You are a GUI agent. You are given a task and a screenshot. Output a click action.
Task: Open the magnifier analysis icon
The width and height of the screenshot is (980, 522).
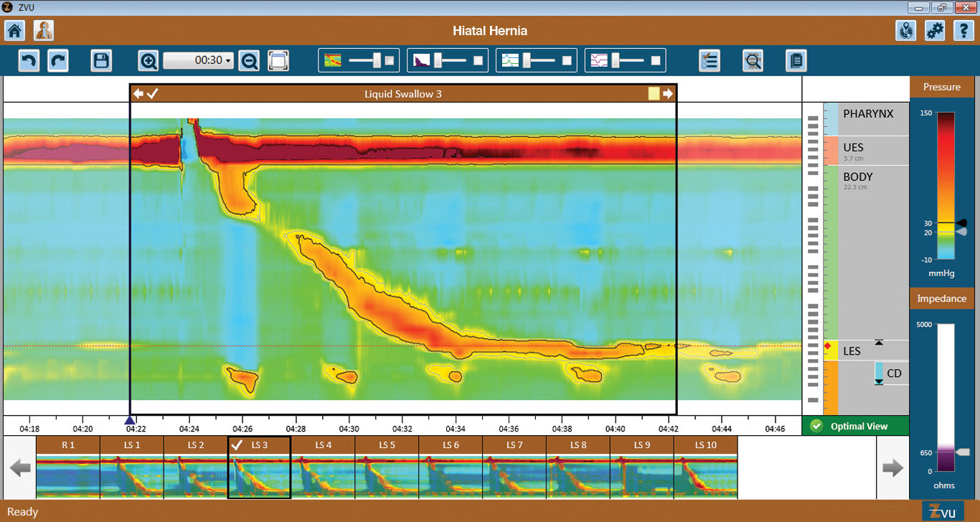(753, 60)
